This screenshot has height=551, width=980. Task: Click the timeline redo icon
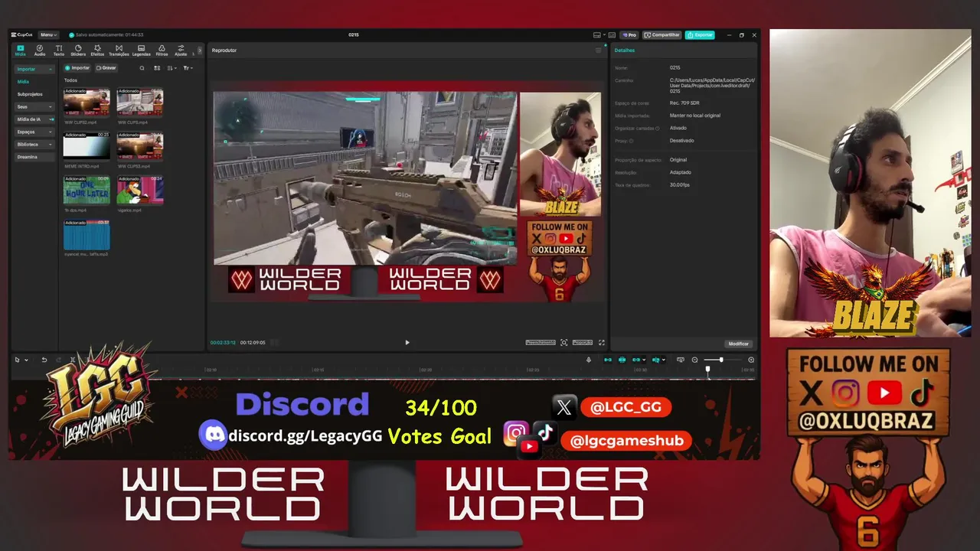pos(59,360)
